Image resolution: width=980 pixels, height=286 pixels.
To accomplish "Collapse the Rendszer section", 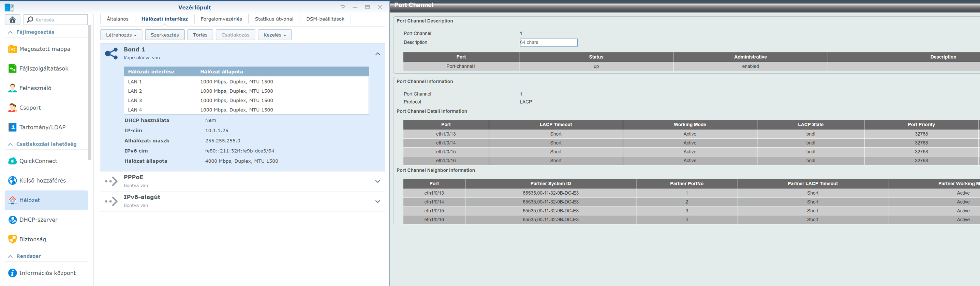I will click(x=10, y=256).
